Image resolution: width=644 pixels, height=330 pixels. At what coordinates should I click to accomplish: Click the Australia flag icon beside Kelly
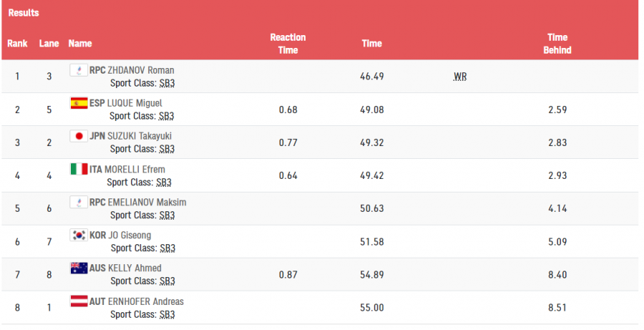pos(79,268)
